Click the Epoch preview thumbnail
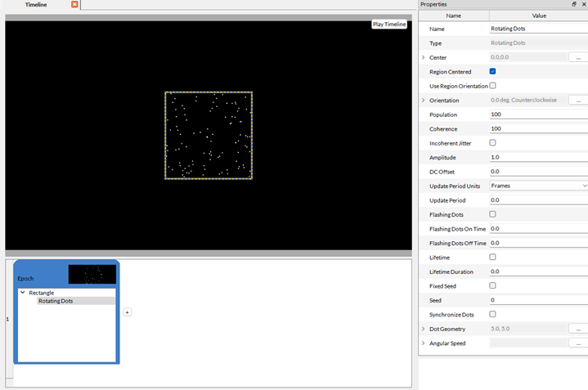588x390 pixels. click(92, 274)
